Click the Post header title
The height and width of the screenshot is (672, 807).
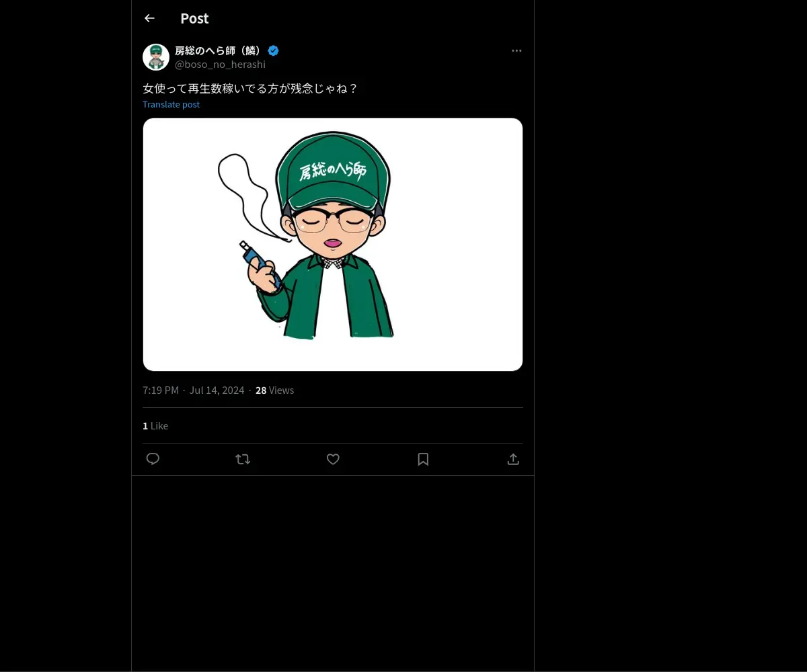[x=194, y=19]
